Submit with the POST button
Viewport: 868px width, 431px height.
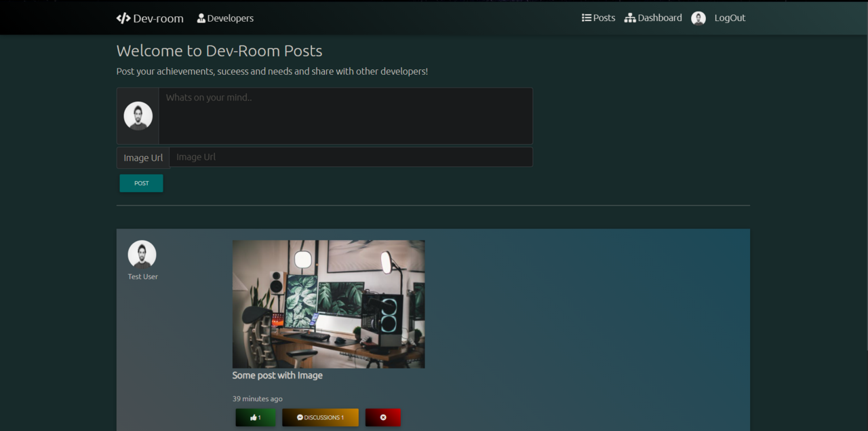(x=141, y=183)
